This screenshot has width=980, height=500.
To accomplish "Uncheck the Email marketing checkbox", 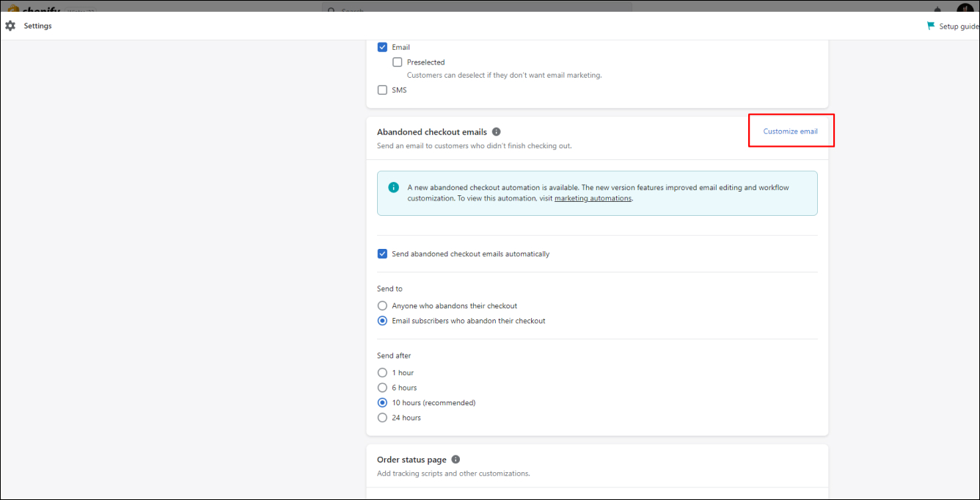I will pos(382,47).
